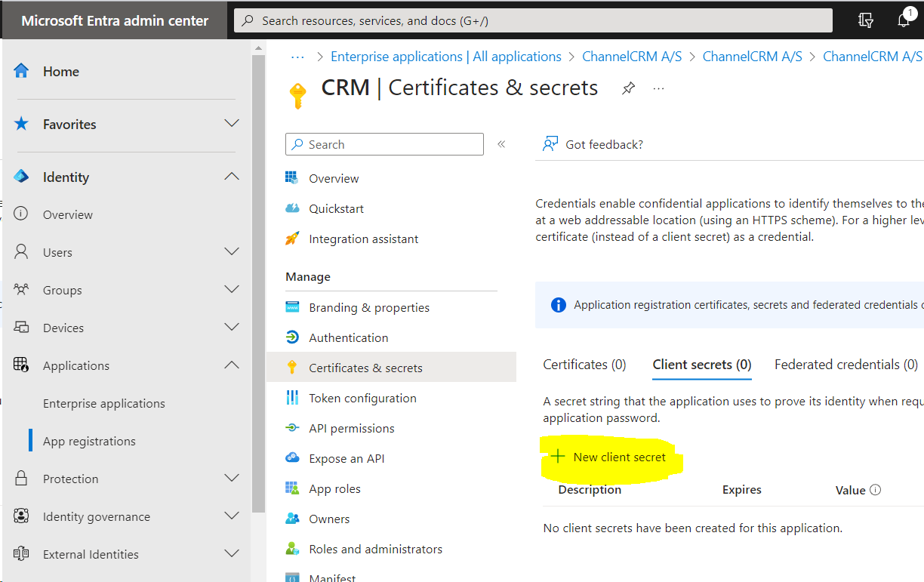Click Microsoft Entra admin center title
This screenshot has height=582, width=924.
[x=115, y=20]
